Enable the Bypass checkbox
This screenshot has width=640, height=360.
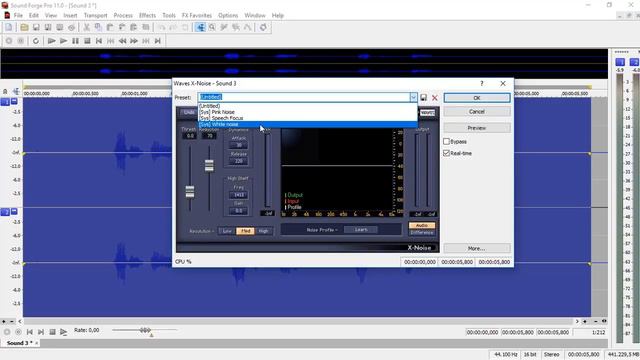pyautogui.click(x=447, y=141)
